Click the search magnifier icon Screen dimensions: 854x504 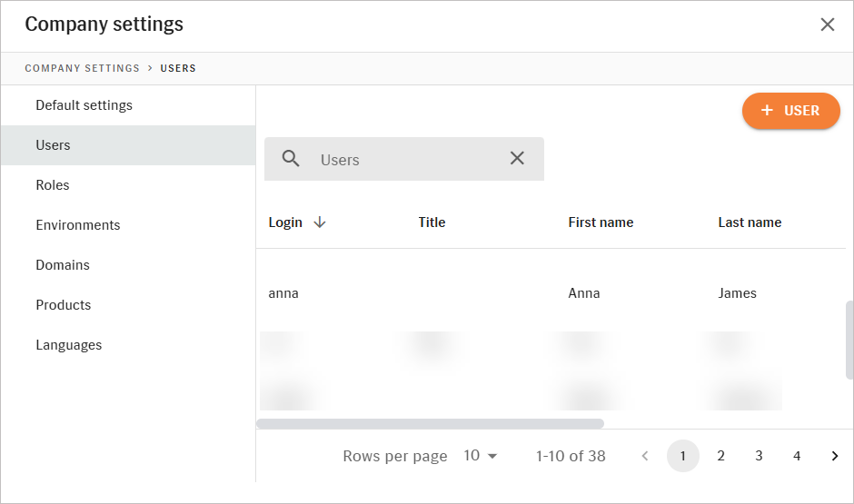(x=291, y=159)
